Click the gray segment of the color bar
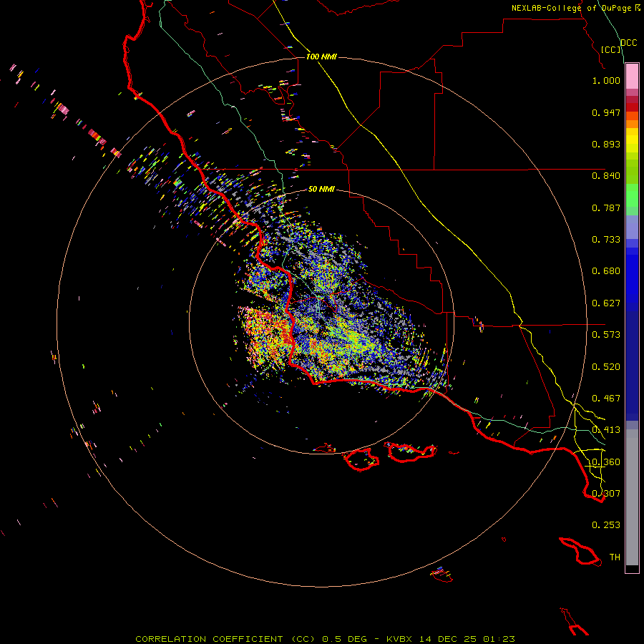The image size is (644, 644). click(x=632, y=497)
